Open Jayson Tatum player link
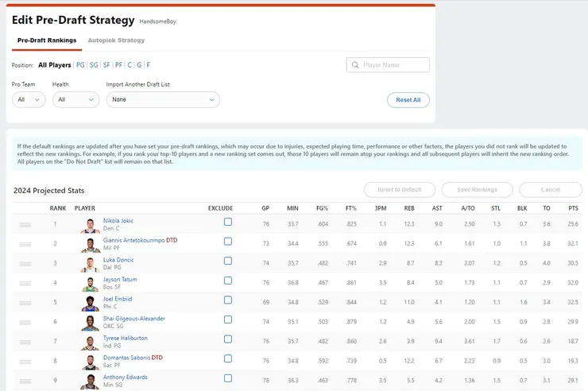The width and height of the screenshot is (588, 391). 120,279
